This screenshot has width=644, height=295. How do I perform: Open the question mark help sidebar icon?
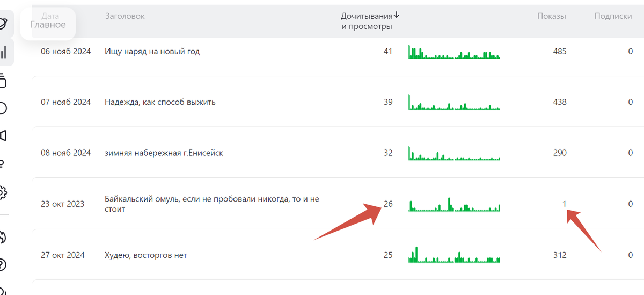pyautogui.click(x=3, y=265)
